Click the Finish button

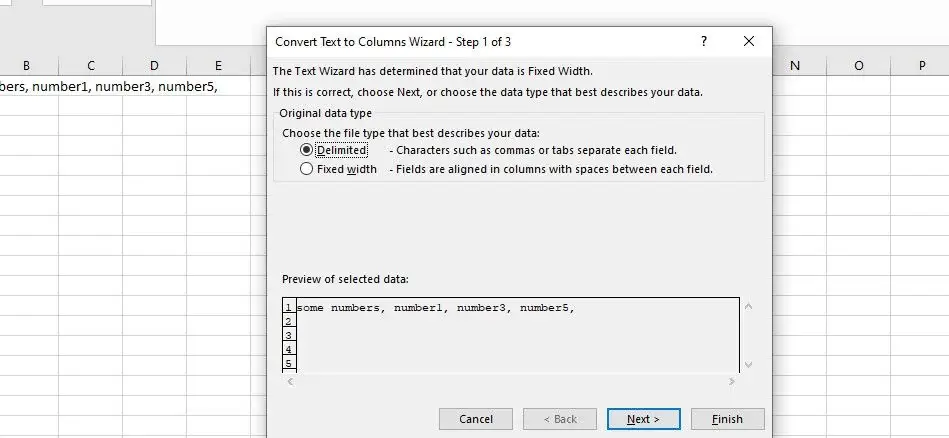pyautogui.click(x=727, y=419)
